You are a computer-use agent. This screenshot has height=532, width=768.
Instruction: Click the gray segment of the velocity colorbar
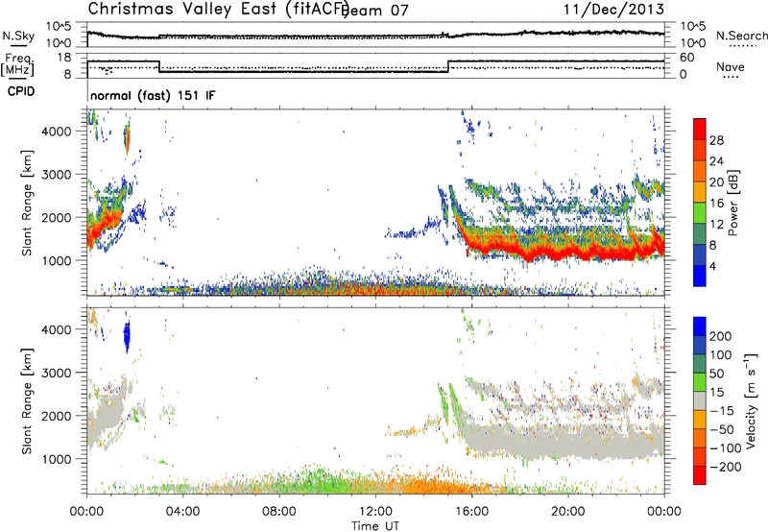(x=700, y=400)
